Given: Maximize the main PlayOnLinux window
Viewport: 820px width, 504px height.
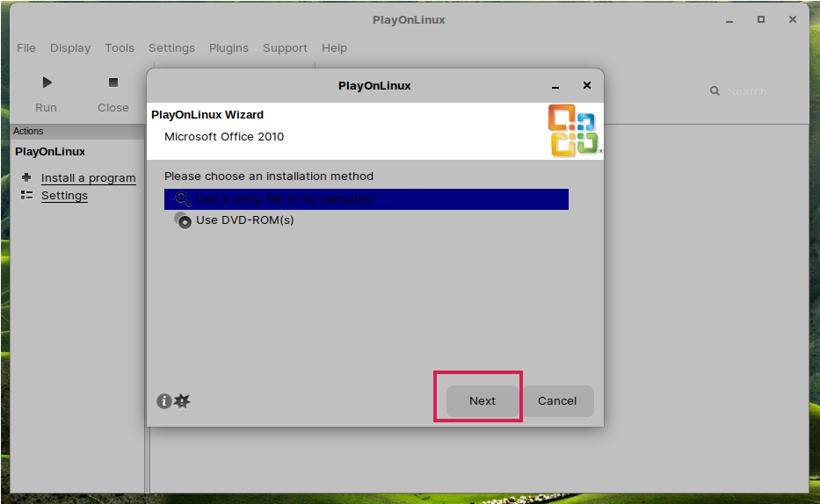Looking at the screenshot, I should (761, 19).
